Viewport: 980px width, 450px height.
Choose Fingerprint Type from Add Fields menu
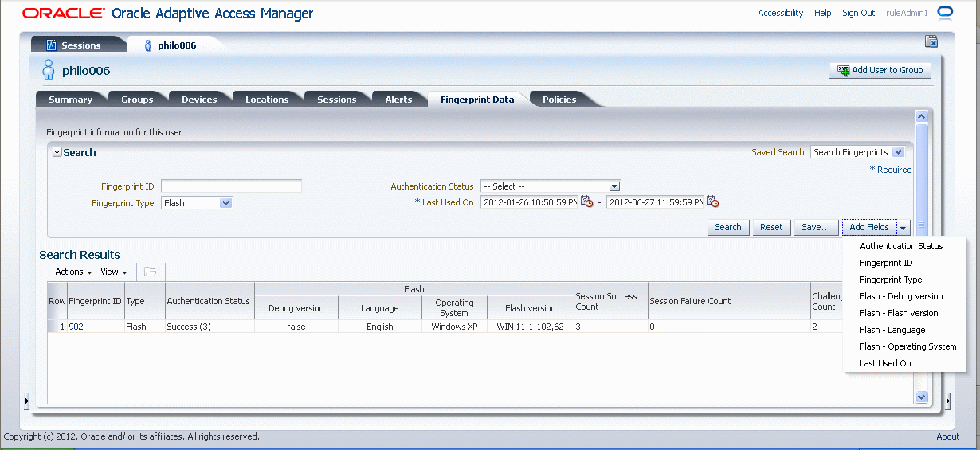click(x=891, y=280)
